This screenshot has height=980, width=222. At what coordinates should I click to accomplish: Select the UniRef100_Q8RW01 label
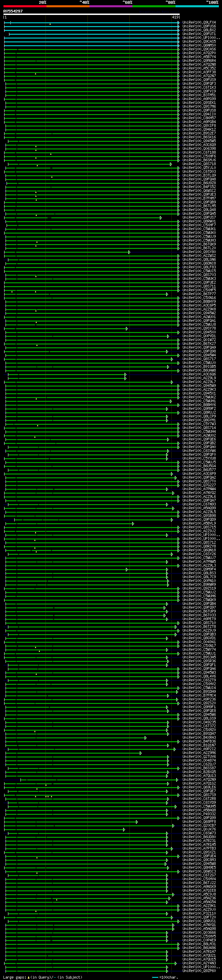[x=199, y=221]
